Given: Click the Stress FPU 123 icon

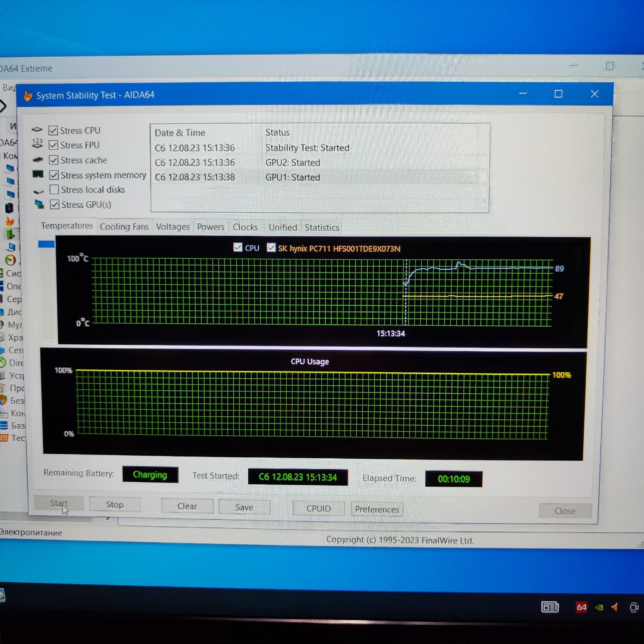Looking at the screenshot, I should pyautogui.click(x=37, y=143).
